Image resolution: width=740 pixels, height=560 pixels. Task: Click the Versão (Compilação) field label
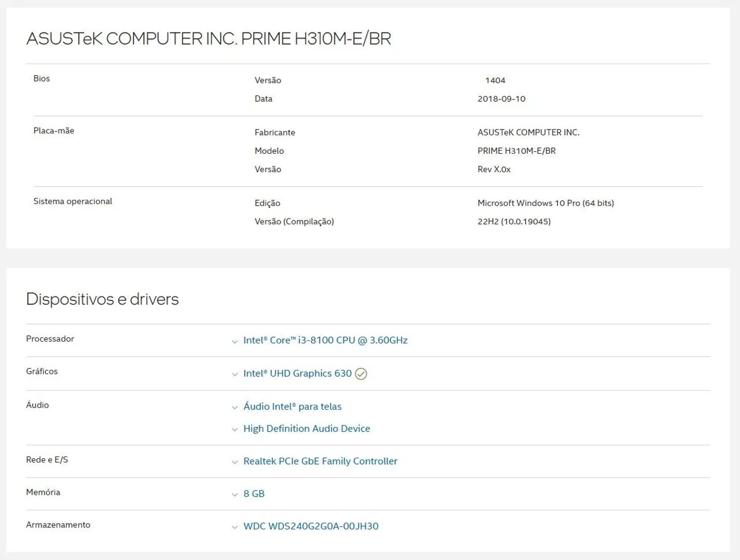coord(294,221)
